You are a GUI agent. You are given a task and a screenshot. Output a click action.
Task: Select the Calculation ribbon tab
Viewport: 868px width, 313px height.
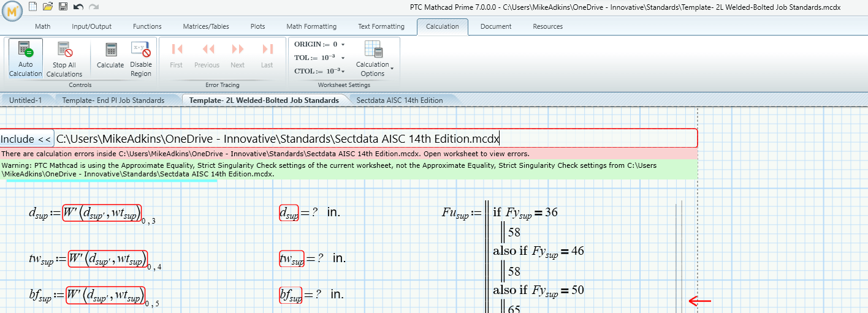(443, 26)
